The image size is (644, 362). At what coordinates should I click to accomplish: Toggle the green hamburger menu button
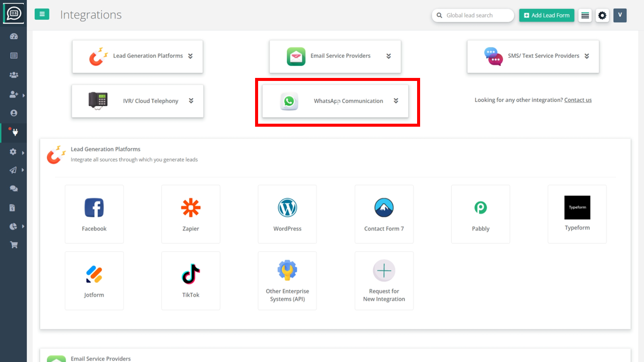pos(42,14)
